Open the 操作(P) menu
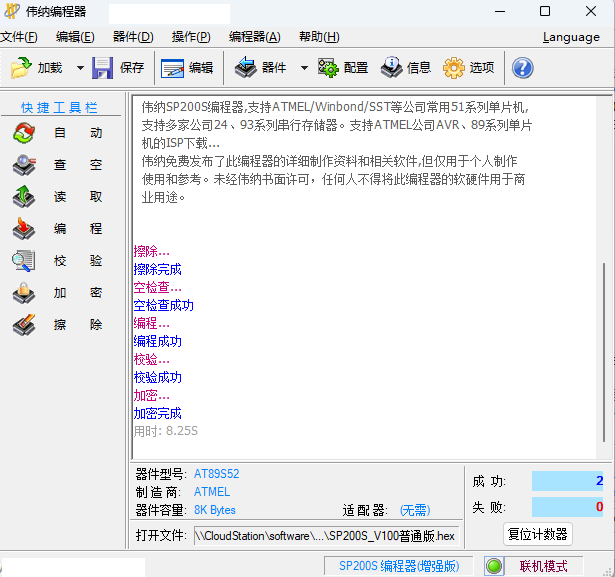 point(191,37)
